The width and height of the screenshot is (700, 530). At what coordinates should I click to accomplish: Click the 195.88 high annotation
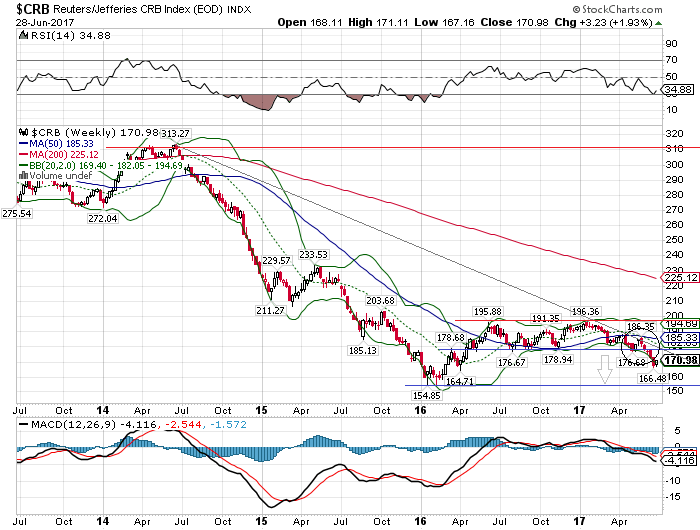point(488,312)
